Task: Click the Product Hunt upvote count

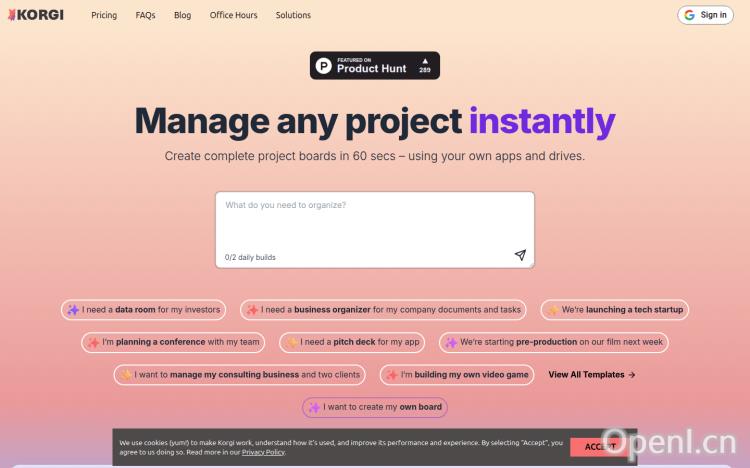Action: [x=424, y=66]
